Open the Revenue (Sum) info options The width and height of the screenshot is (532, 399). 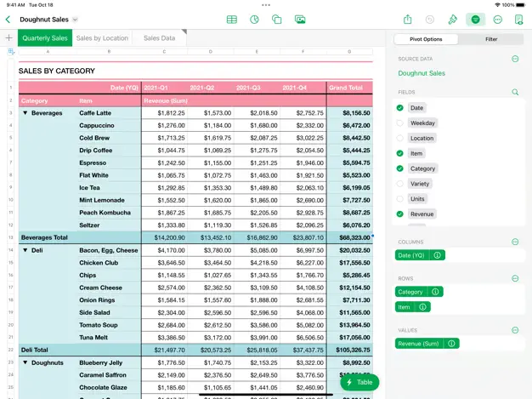452,344
